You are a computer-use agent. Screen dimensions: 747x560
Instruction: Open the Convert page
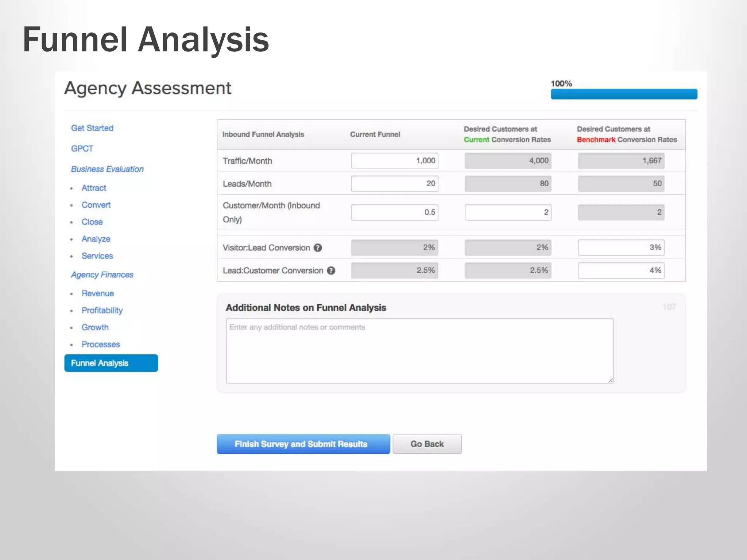click(96, 205)
